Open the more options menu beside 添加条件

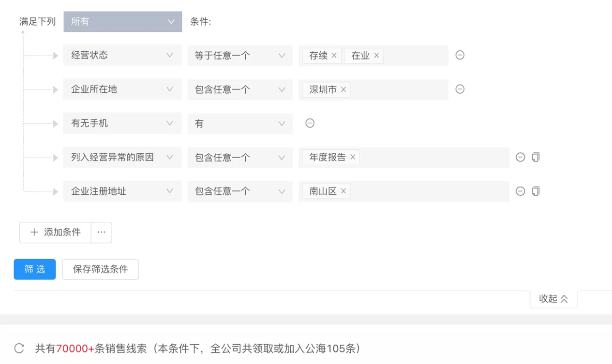pyautogui.click(x=101, y=233)
